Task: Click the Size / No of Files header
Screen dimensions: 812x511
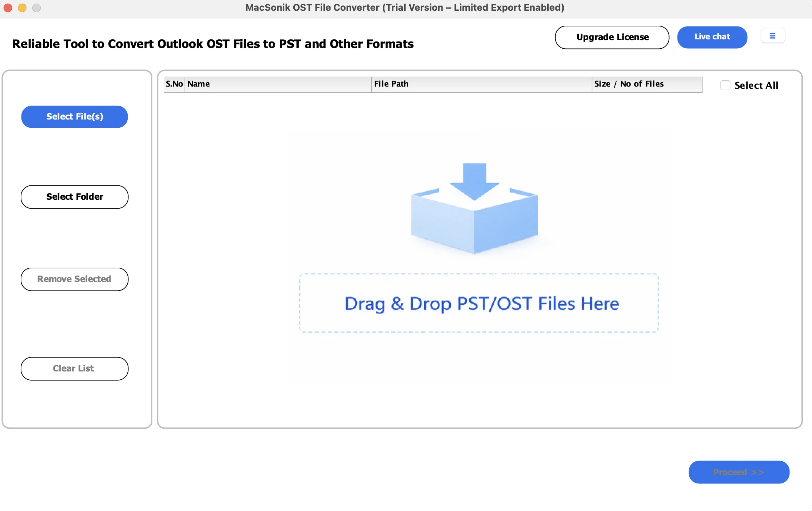Action: click(647, 84)
